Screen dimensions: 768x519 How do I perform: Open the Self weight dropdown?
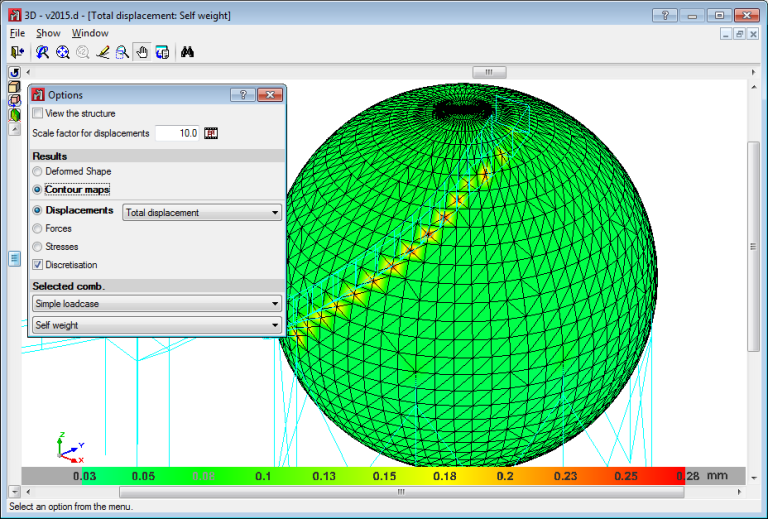point(156,325)
